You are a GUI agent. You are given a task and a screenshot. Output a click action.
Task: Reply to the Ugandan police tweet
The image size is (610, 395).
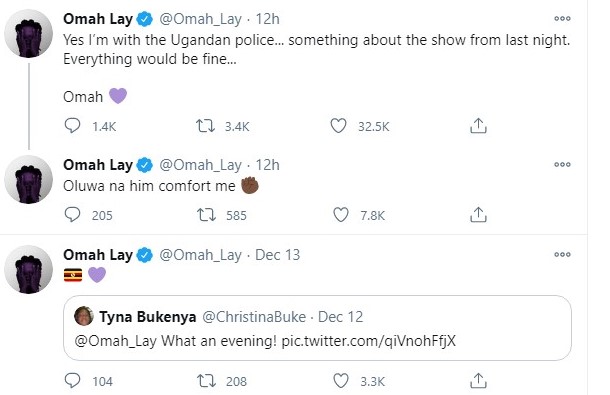[72, 126]
